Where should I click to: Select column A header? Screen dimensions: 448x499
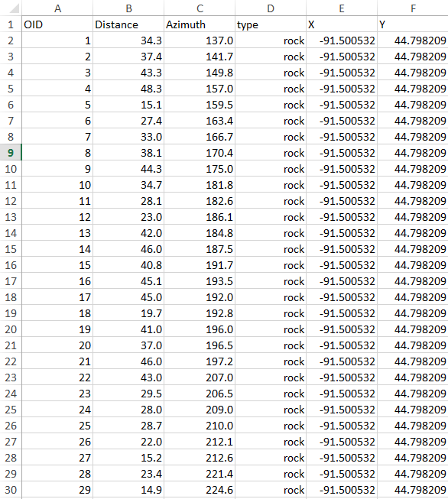click(x=57, y=8)
